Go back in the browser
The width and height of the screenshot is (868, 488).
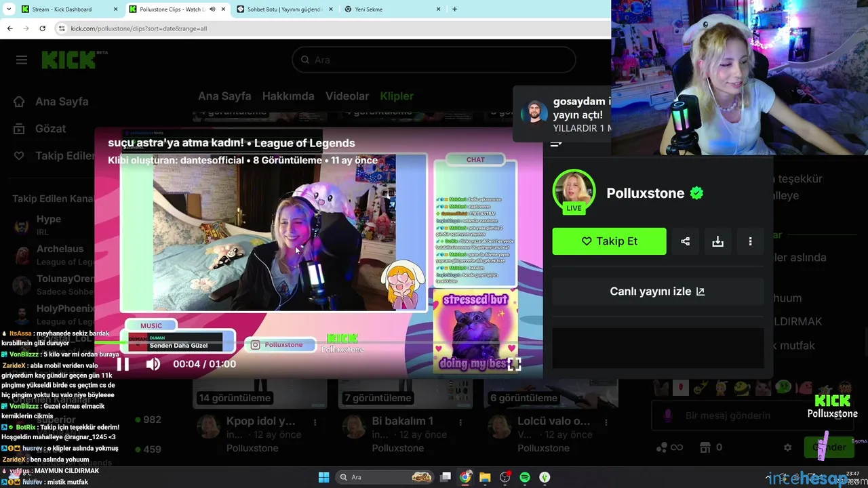click(9, 28)
